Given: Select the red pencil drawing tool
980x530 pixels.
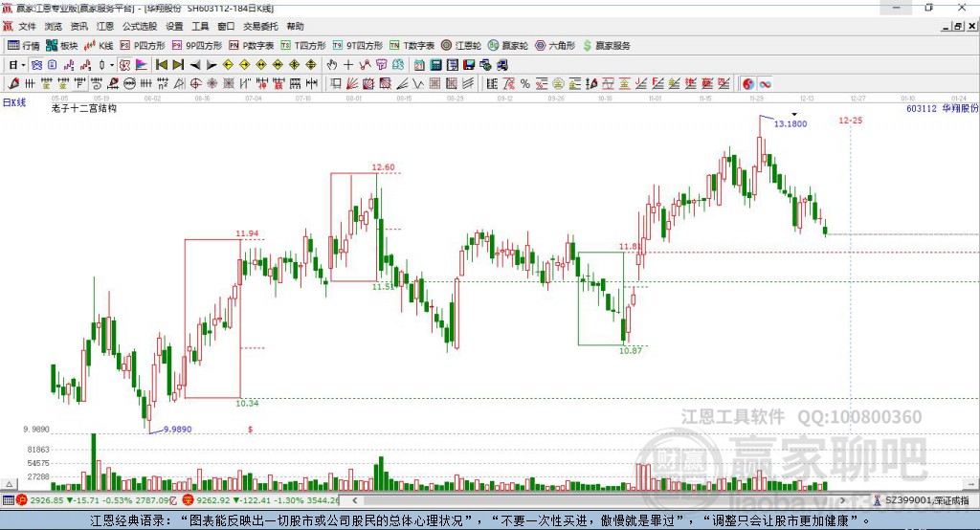Looking at the screenshot, I should [13, 83].
